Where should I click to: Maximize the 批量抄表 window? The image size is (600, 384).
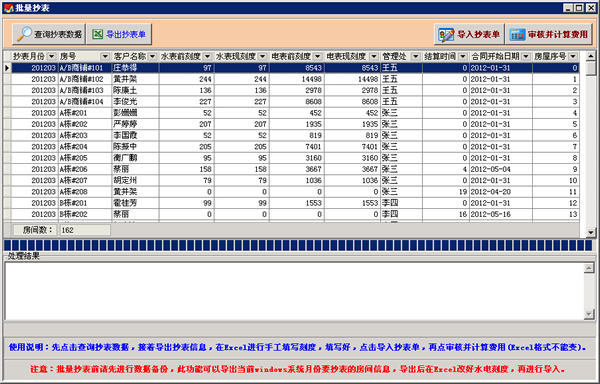pos(579,8)
